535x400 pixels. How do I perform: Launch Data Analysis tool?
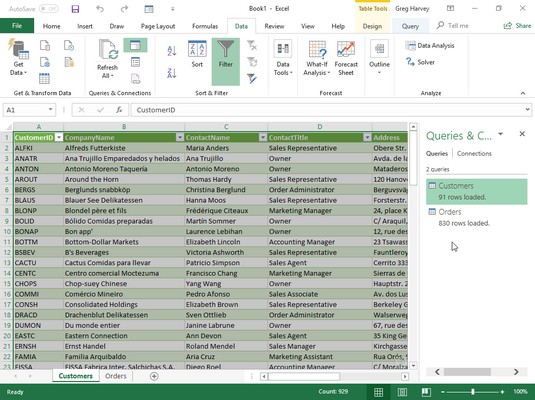point(430,45)
